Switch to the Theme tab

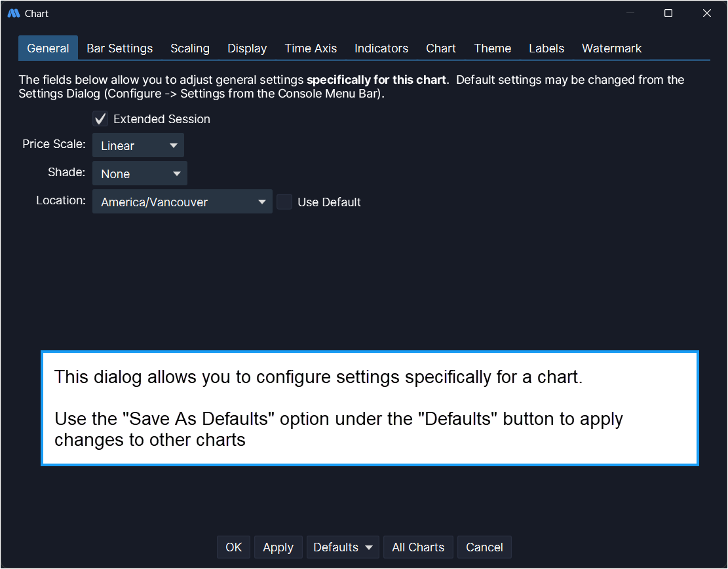coord(492,48)
